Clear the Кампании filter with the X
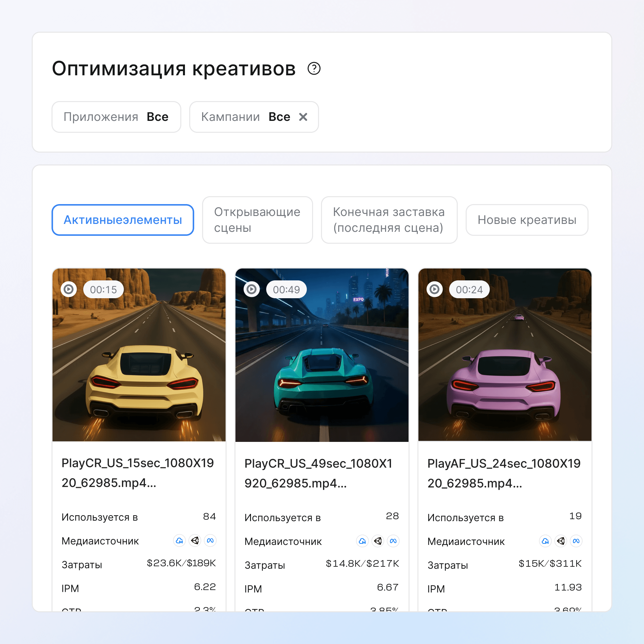This screenshot has height=644, width=644. coord(304,117)
